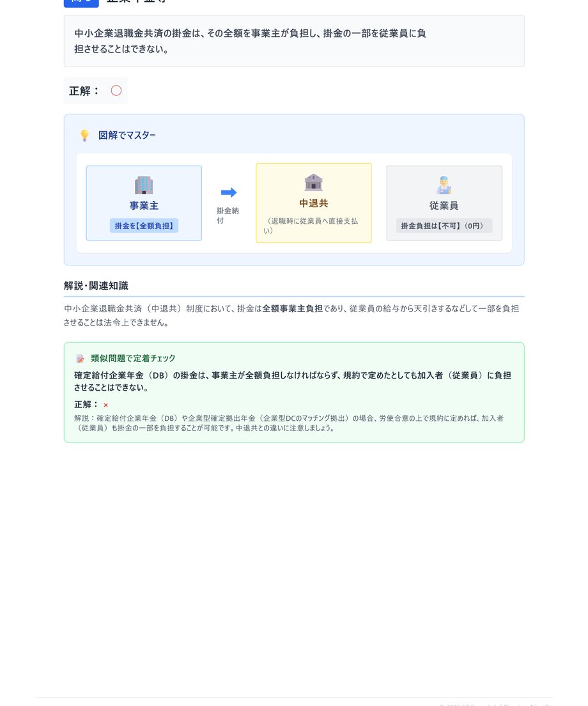Click the question statement starting 中小企業退職金共済の掛金は
The width and height of the screenshot is (588, 706).
[x=250, y=41]
